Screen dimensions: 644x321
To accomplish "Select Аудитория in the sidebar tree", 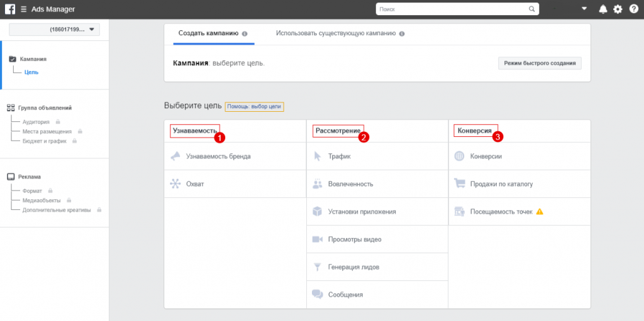I will click(x=36, y=122).
